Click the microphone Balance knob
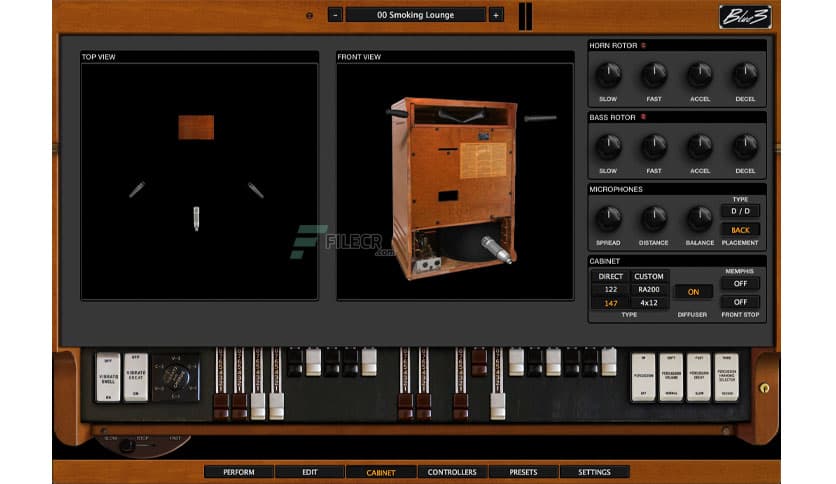 coord(699,219)
